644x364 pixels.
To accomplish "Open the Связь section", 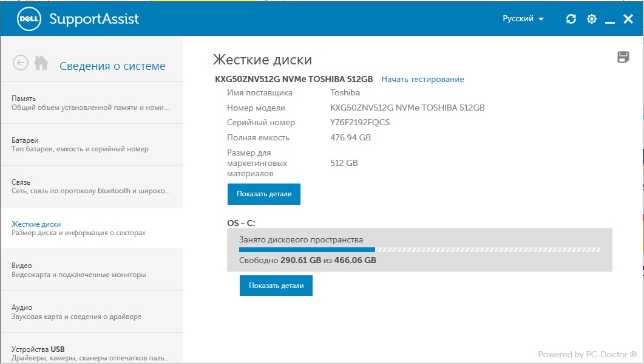I will pyautogui.click(x=92, y=187).
